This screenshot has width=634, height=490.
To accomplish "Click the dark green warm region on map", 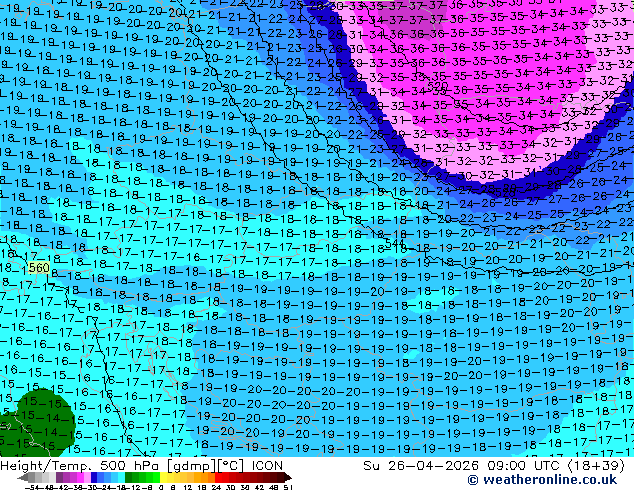I will coord(38,422).
